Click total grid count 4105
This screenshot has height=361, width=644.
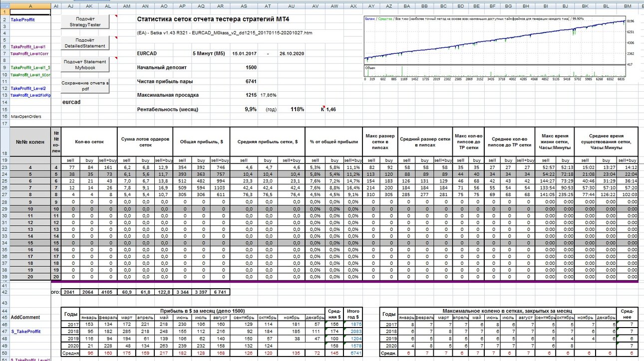[107, 292]
